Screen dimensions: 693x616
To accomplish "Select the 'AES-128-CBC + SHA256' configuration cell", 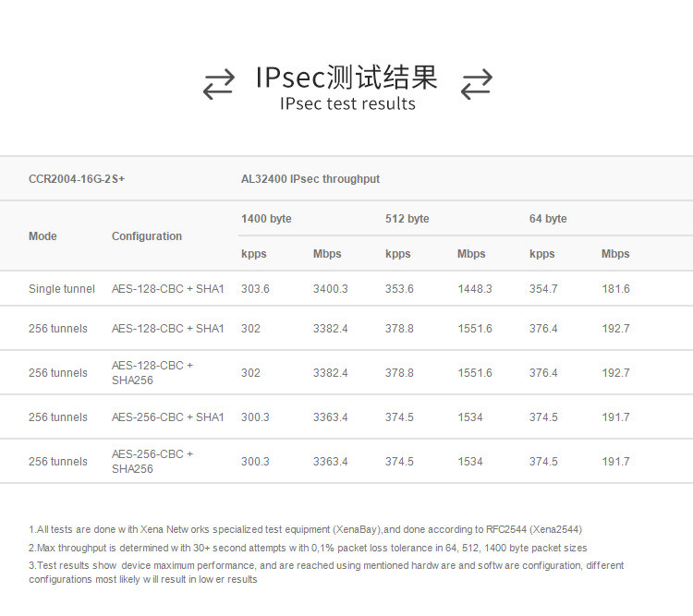I will [152, 373].
